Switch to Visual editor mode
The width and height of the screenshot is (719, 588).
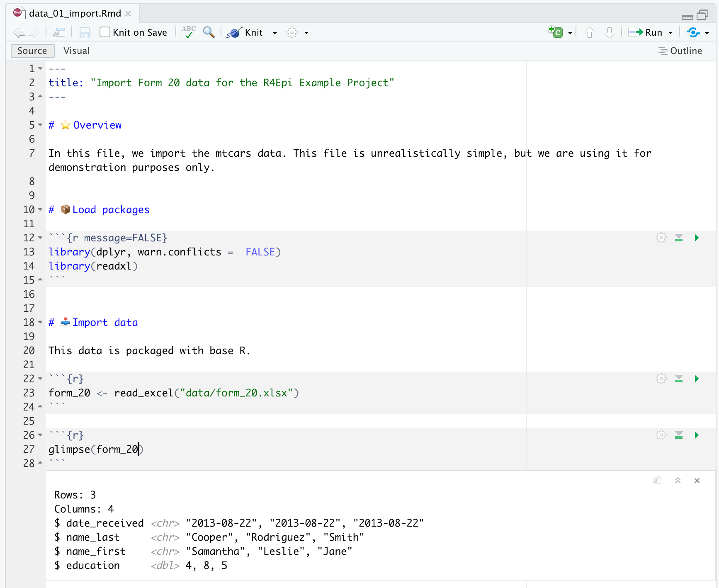(x=77, y=51)
